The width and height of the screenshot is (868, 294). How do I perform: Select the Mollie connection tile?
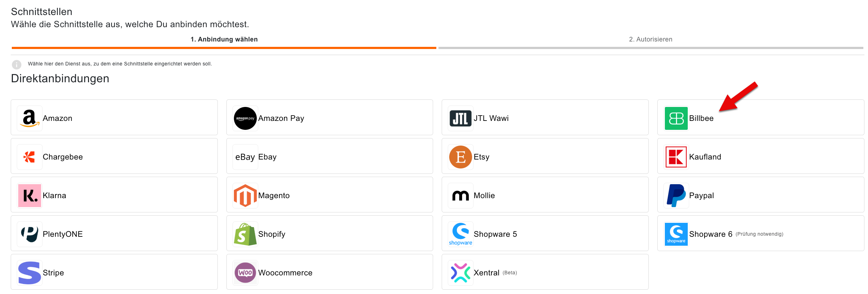[545, 195]
